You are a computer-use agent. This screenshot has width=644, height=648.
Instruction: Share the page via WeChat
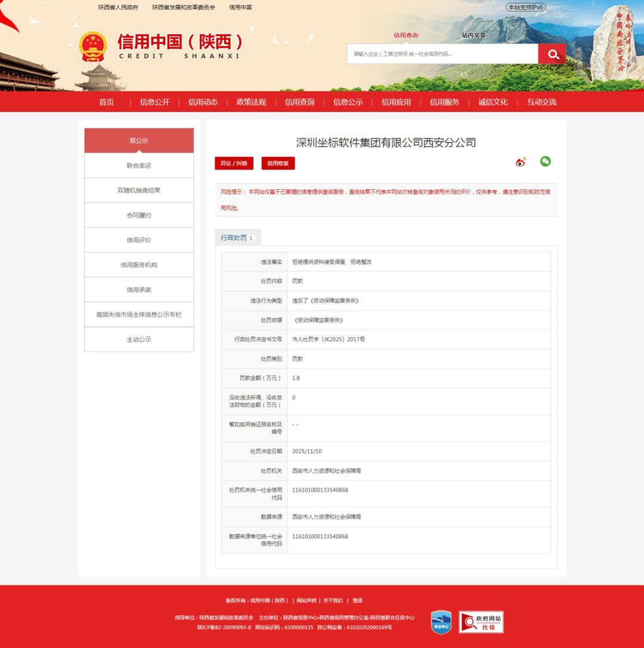[545, 161]
